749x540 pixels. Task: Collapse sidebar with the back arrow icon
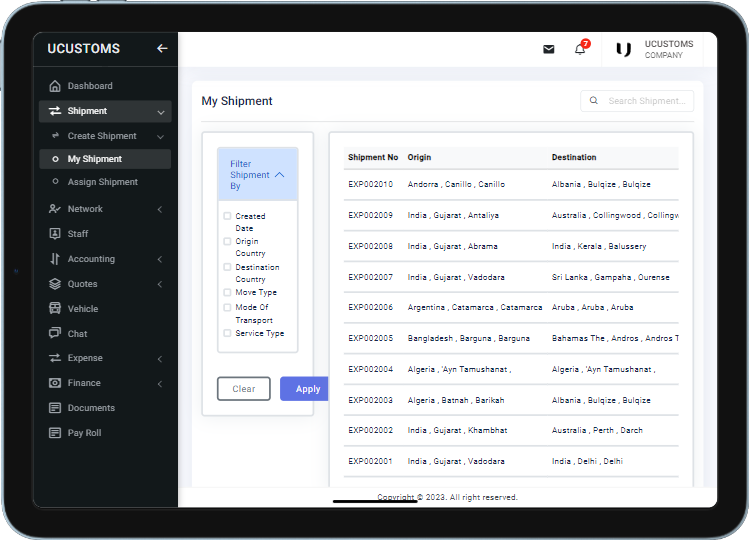(x=162, y=48)
